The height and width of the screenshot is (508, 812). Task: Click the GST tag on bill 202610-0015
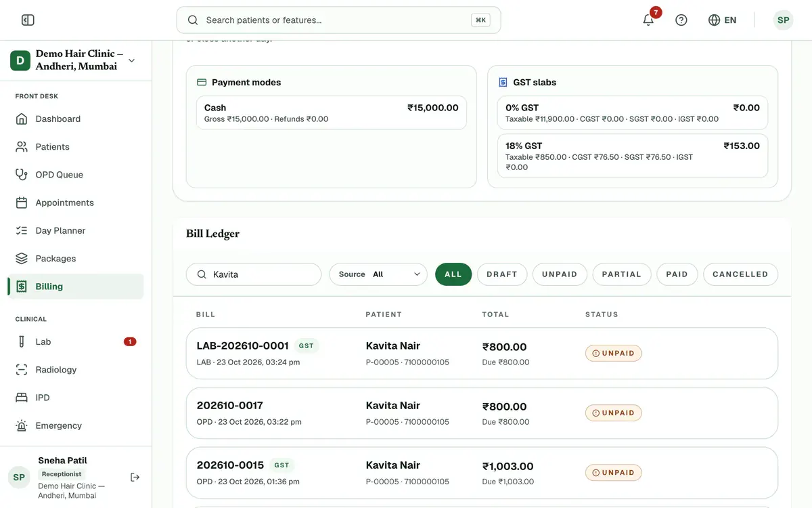coord(281,465)
